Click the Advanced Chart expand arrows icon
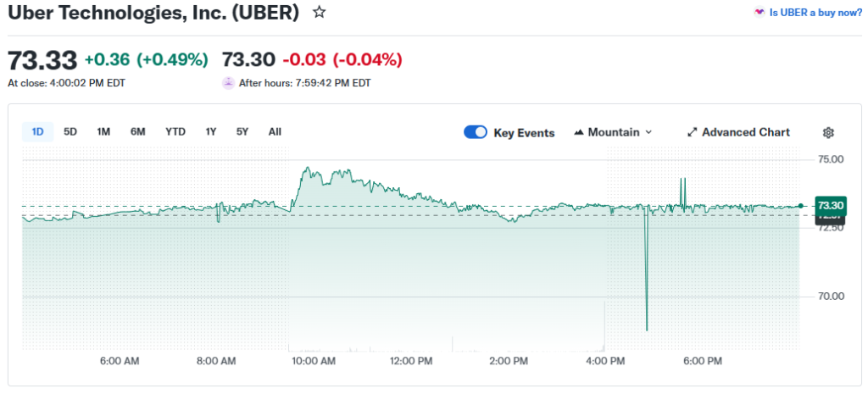 (692, 132)
